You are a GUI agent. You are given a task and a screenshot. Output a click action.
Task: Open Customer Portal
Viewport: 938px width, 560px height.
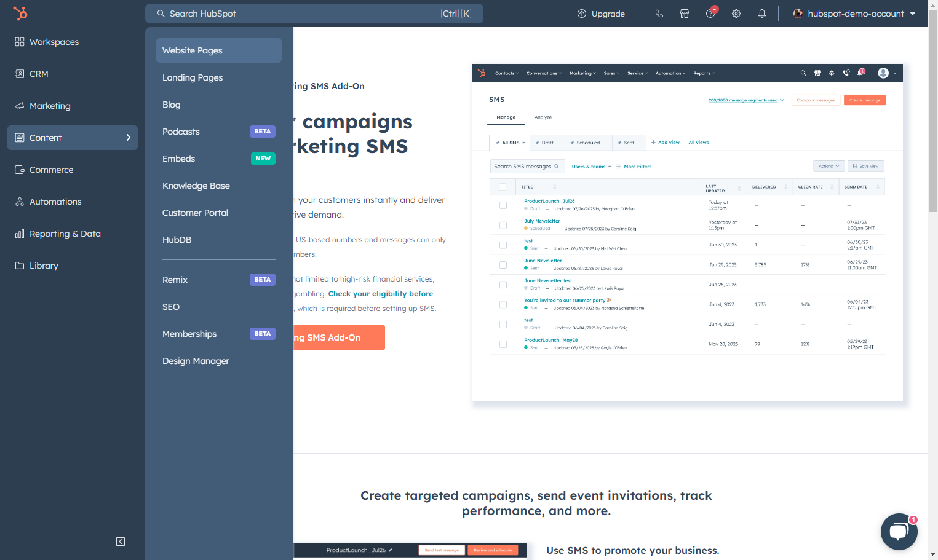[219, 213]
